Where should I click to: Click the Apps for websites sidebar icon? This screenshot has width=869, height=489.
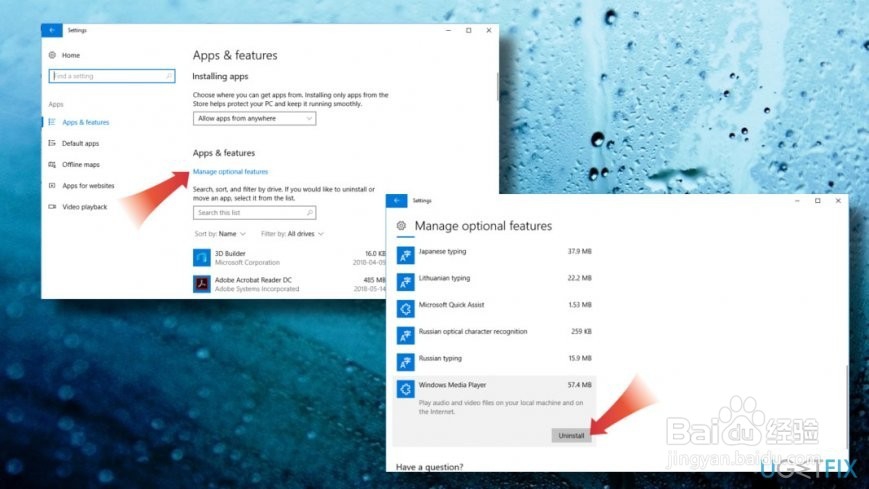[x=52, y=185]
